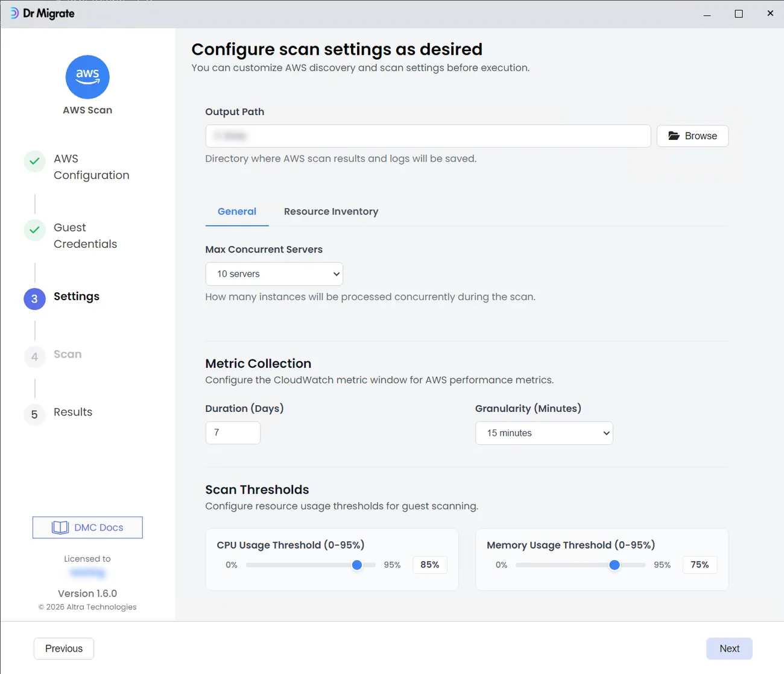Open the Max Concurrent Servers dropdown

click(274, 274)
